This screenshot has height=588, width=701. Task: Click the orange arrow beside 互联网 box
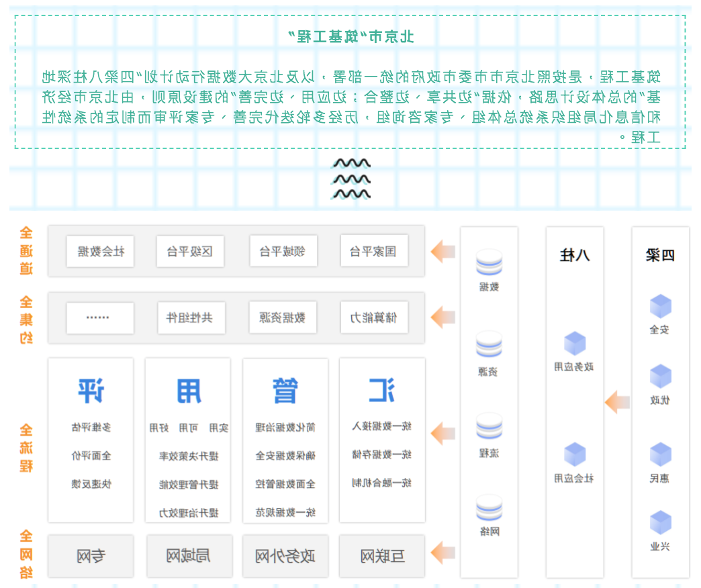(x=442, y=552)
